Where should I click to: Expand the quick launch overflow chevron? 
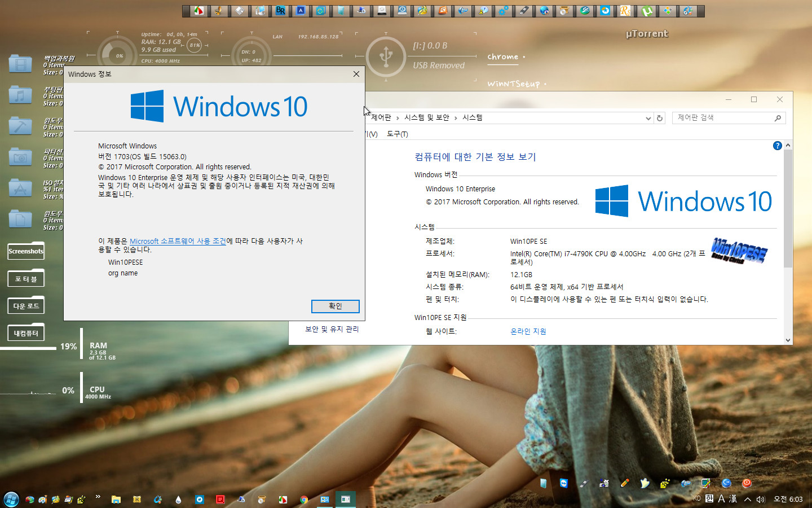[98, 497]
